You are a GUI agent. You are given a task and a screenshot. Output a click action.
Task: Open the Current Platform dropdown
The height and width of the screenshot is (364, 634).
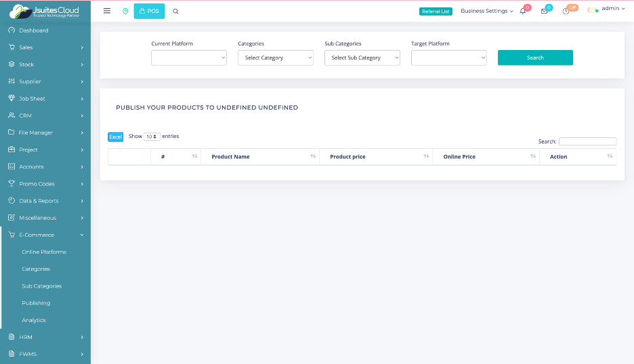(x=189, y=58)
